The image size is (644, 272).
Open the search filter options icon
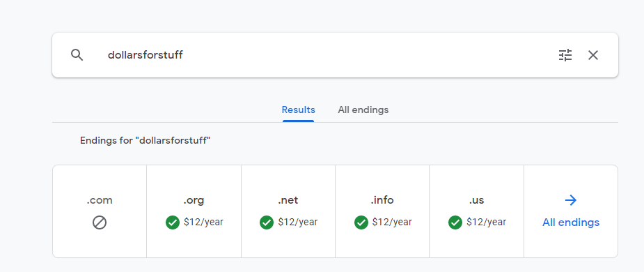coord(565,55)
